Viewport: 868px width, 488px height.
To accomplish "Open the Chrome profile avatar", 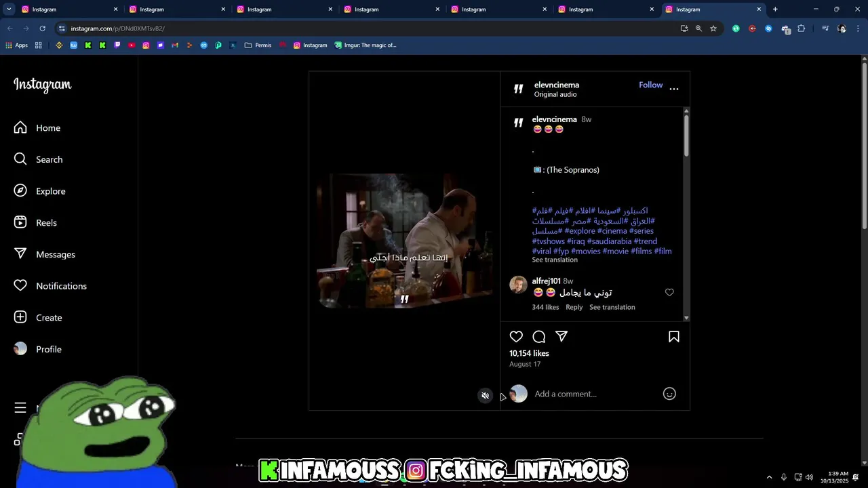I will coord(842,28).
